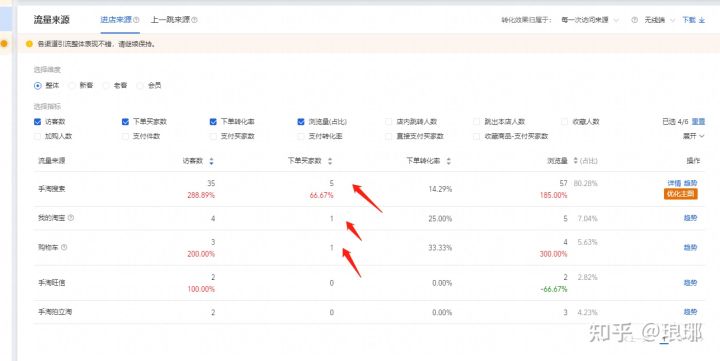720x361 pixels.
Task: Open 趋势 for 手淘旺信 row
Action: (690, 283)
